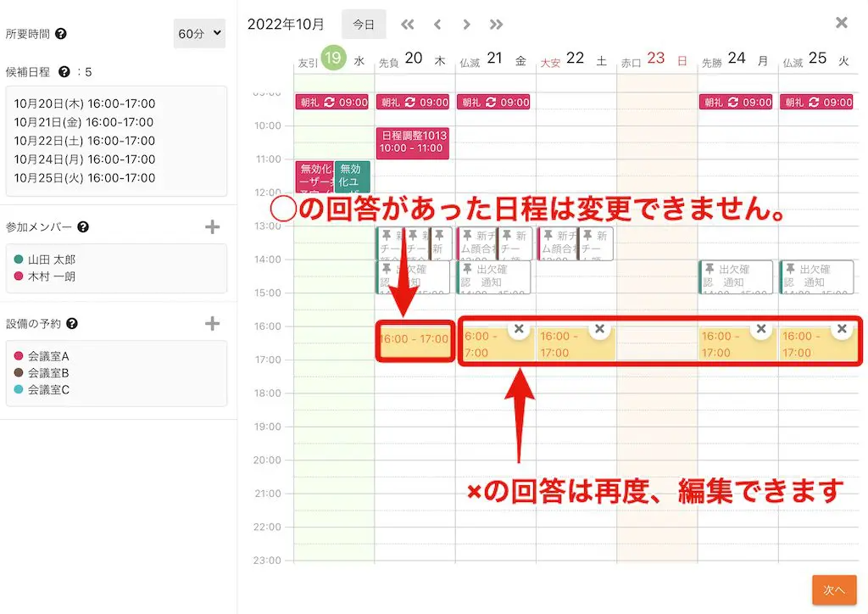Remove the Oct 22 16:00 candidate slot
Image resolution: width=868 pixels, height=614 pixels.
point(599,329)
